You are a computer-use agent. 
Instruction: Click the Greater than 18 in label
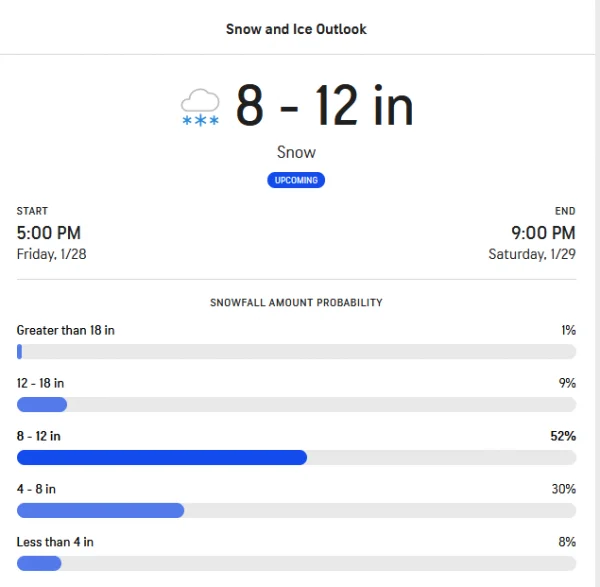coord(65,330)
